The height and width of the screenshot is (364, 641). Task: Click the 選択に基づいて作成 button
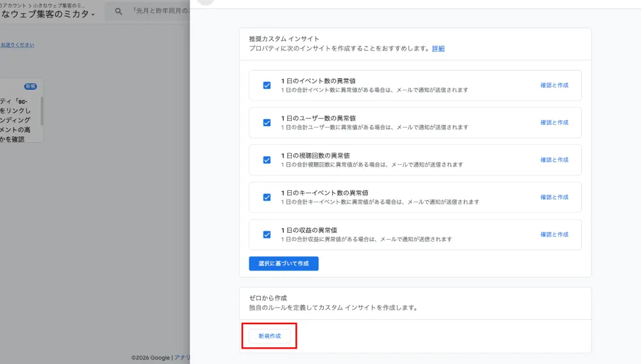(x=284, y=263)
